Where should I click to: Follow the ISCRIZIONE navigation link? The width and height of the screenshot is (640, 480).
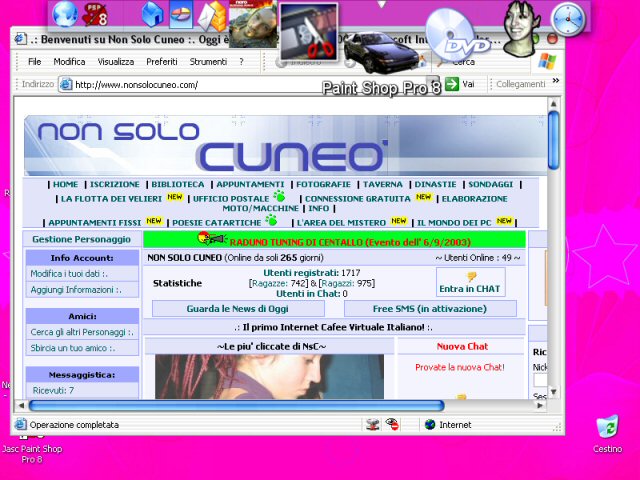(x=114, y=185)
